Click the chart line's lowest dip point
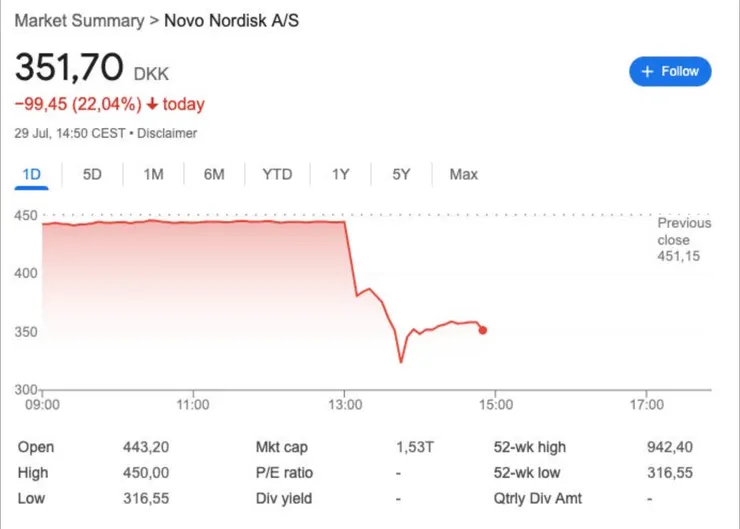 point(401,362)
